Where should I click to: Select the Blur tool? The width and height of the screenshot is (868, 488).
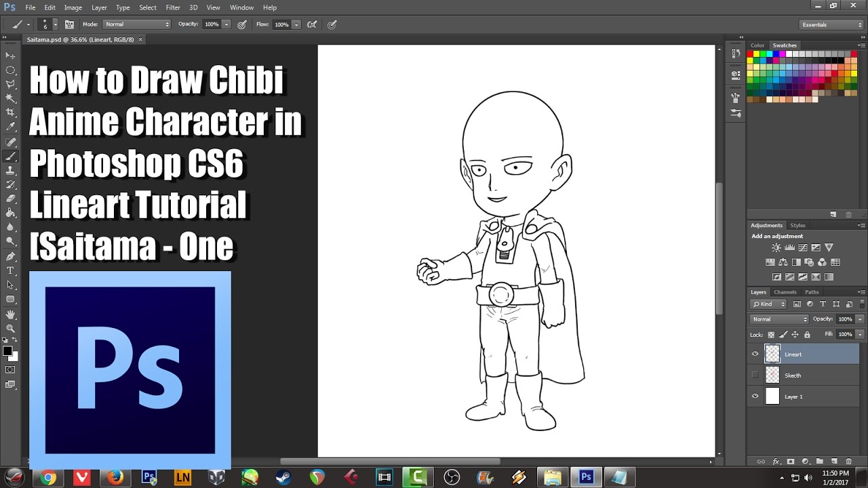[x=10, y=227]
